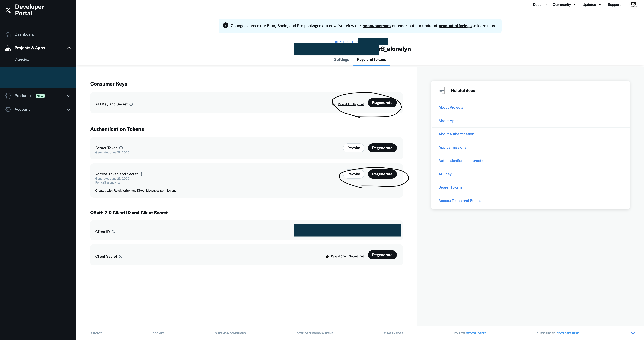Click info icon next to Client ID
Image resolution: width=644 pixels, height=340 pixels.
(113, 232)
